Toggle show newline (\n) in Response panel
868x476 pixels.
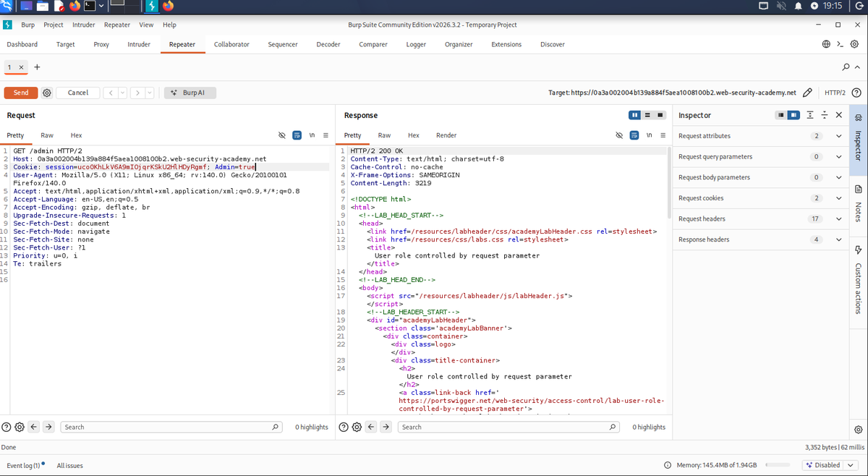pyautogui.click(x=649, y=135)
